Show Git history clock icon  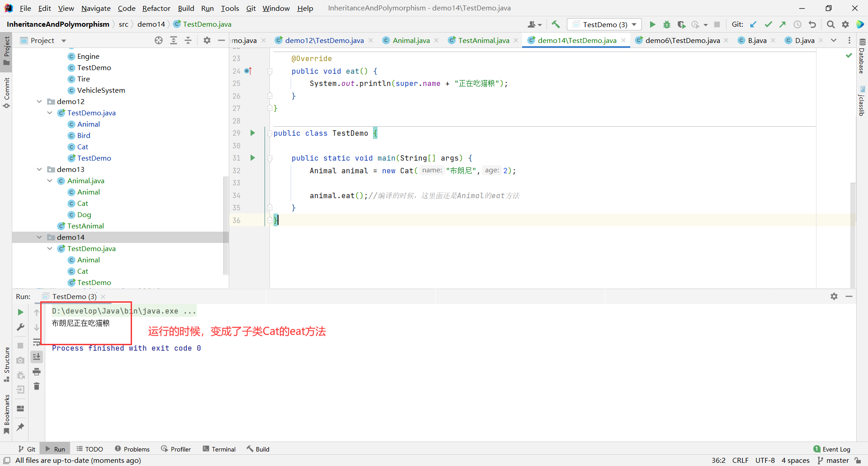pos(797,24)
